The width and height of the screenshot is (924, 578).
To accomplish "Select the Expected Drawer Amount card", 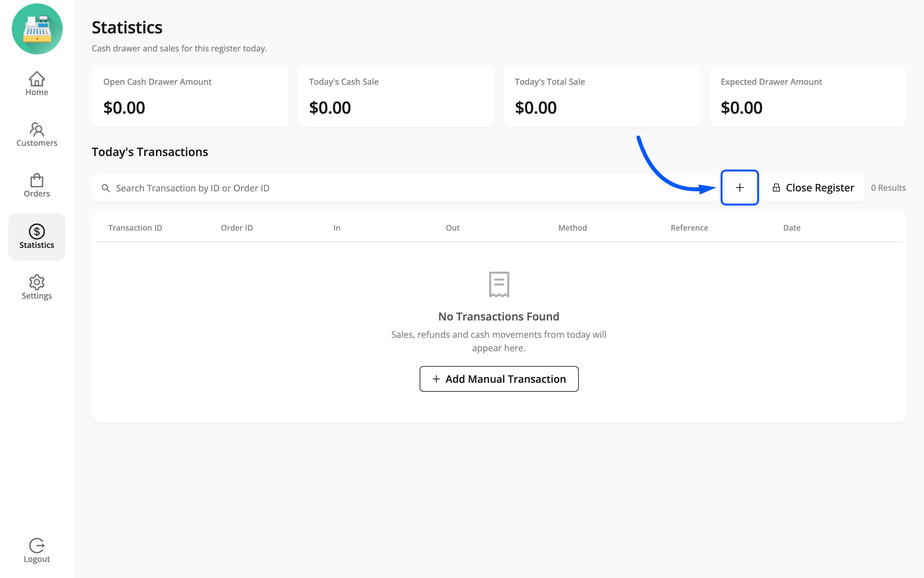I will (808, 96).
